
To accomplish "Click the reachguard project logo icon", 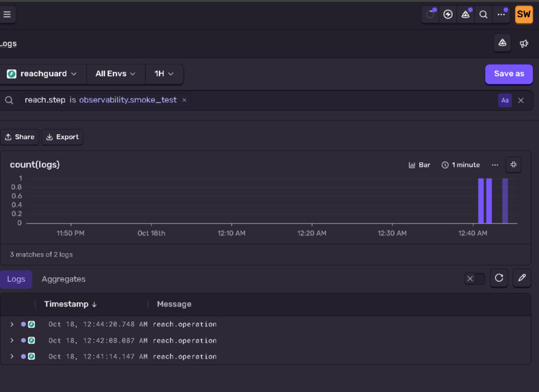I will (12, 74).
